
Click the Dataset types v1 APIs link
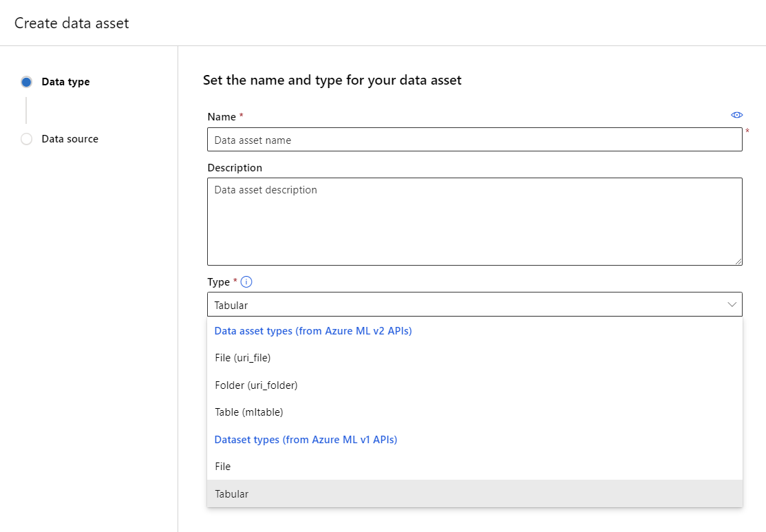click(x=306, y=439)
